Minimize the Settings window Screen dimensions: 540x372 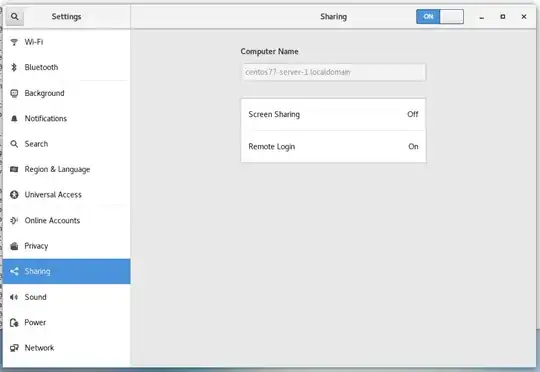[481, 17]
